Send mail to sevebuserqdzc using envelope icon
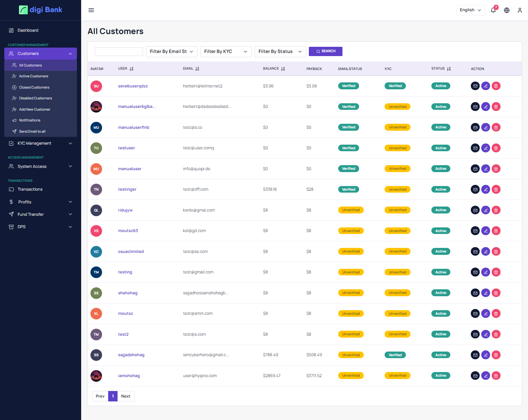This screenshot has height=420, width=528. coord(475,86)
